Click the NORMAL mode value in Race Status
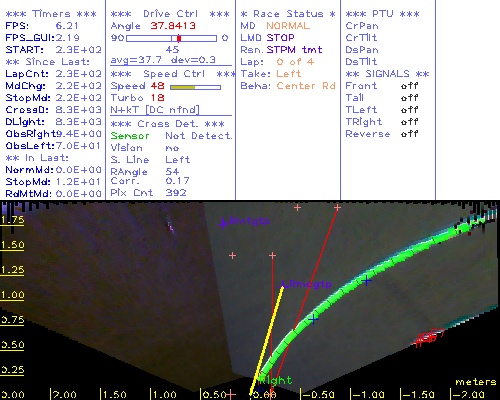 (x=288, y=26)
